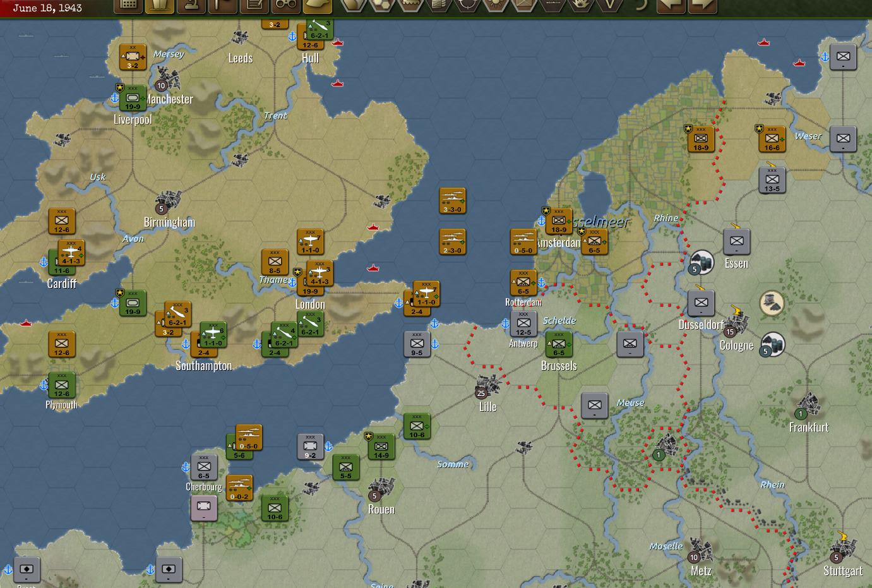The height and width of the screenshot is (588, 872).
Task: Select the 4-1-3 fighter unit at London
Action: 320,273
